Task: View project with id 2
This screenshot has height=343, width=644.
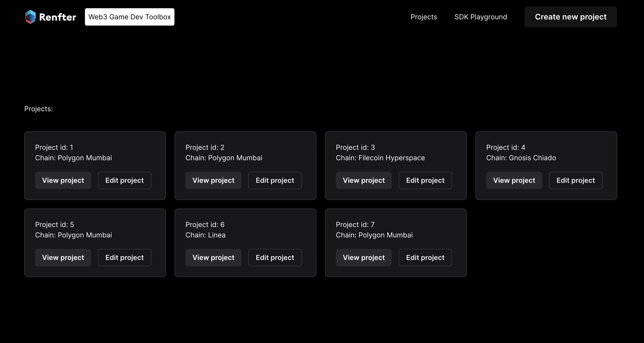Action: 213,180
